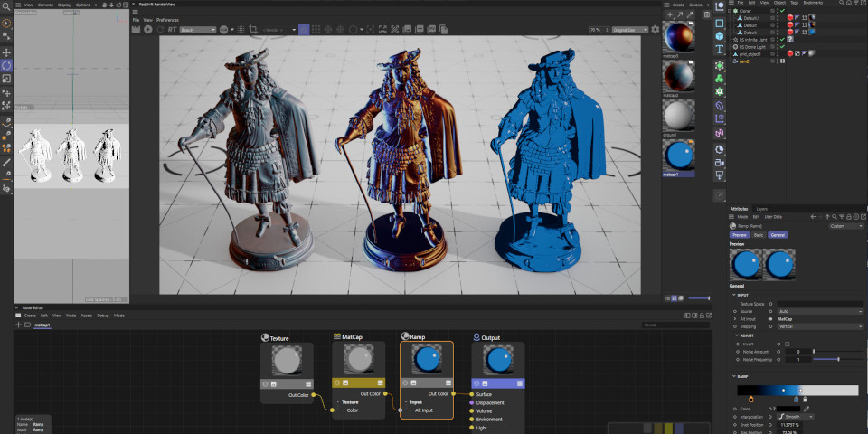Image resolution: width=868 pixels, height=434 pixels.
Task: Open Preferences menu in RenderView
Action: pyautogui.click(x=167, y=19)
